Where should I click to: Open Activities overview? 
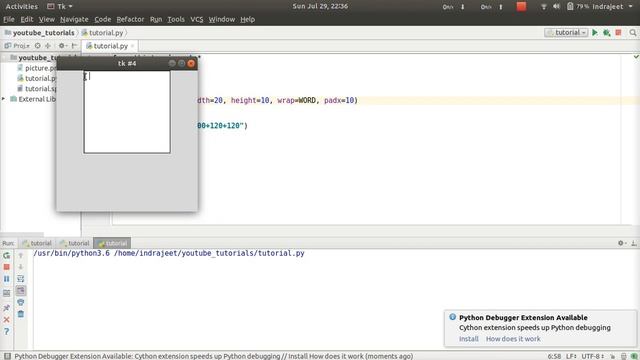coord(21,7)
